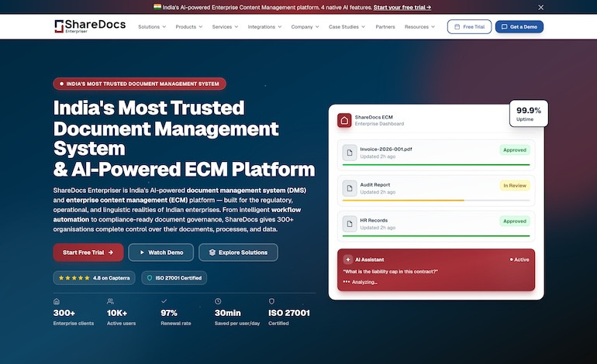This screenshot has width=597, height=364.
Task: Click the Free Trial button in navbar
Action: (469, 26)
